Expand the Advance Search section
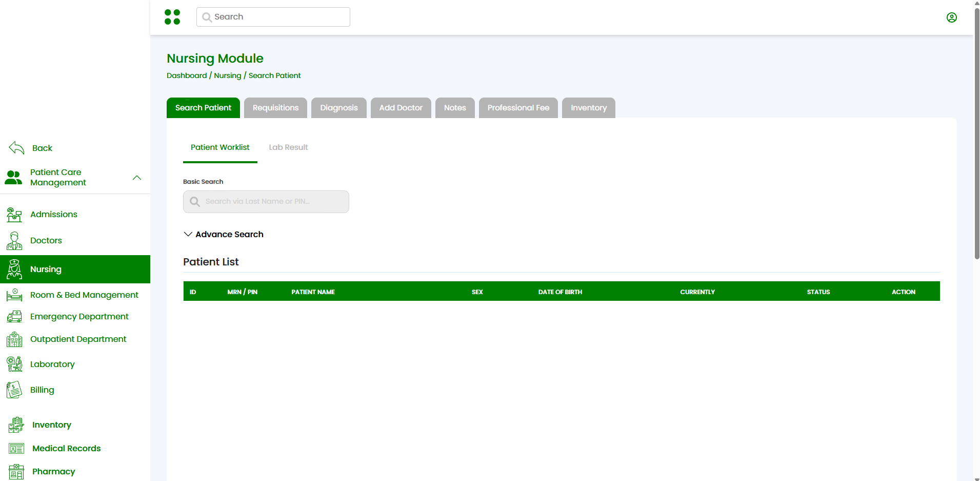Image resolution: width=980 pixels, height=481 pixels. (223, 234)
